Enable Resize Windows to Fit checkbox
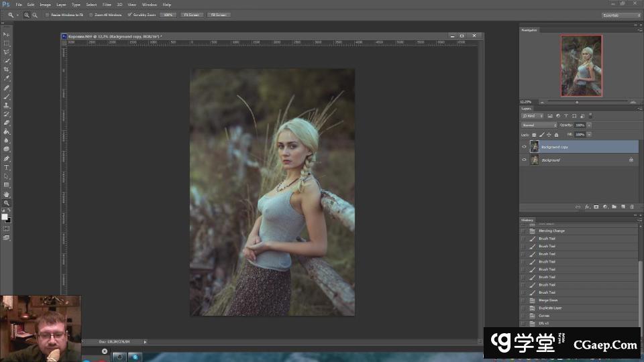644x362 pixels. click(x=47, y=15)
